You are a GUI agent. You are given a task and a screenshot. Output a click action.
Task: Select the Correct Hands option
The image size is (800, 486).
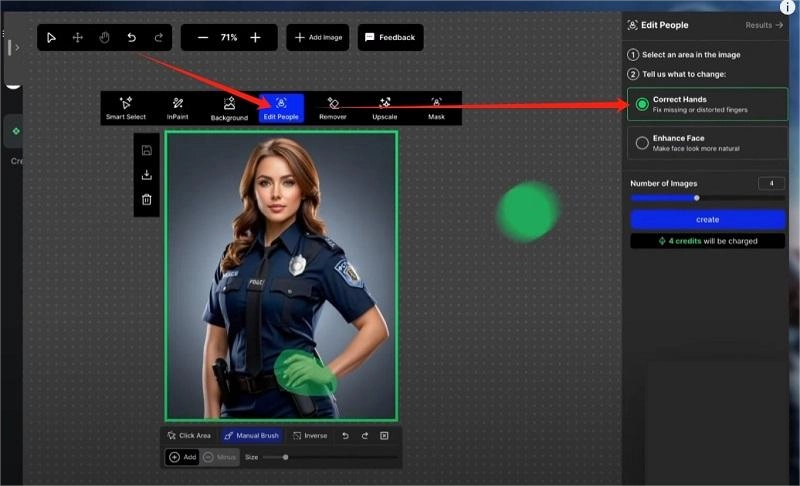tap(642, 104)
